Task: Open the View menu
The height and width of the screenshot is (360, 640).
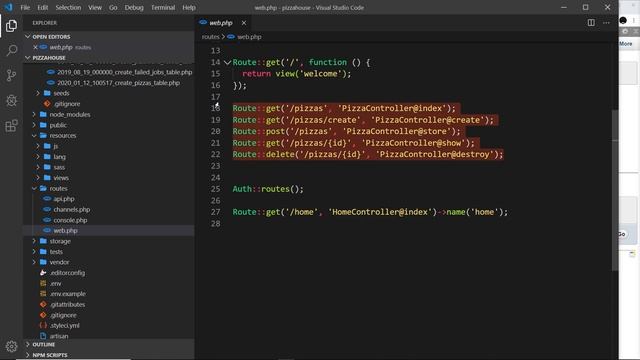Action: tap(95, 7)
